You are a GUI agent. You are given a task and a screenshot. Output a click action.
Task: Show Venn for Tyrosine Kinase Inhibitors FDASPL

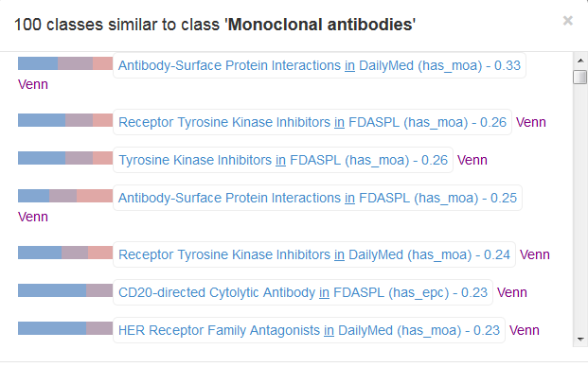click(x=472, y=160)
